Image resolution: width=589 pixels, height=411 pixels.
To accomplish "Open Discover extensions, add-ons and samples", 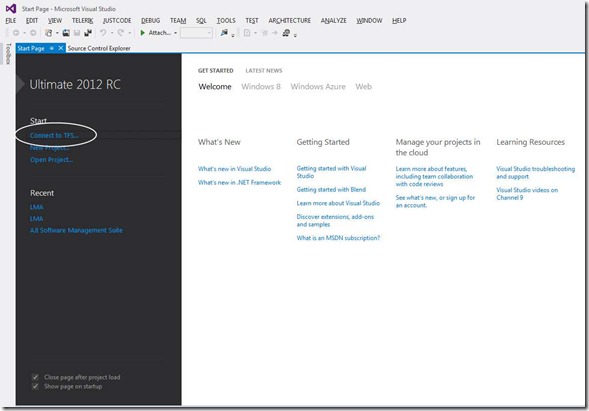I will pos(335,221).
